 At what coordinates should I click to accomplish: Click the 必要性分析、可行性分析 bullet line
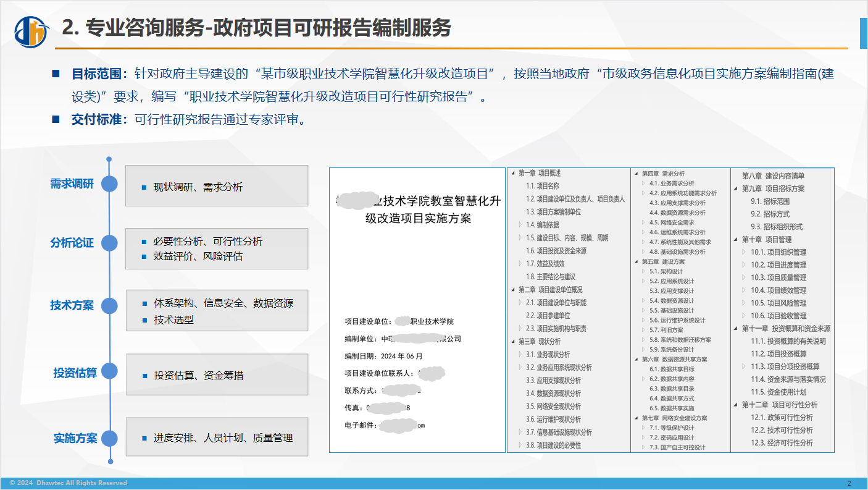(208, 242)
